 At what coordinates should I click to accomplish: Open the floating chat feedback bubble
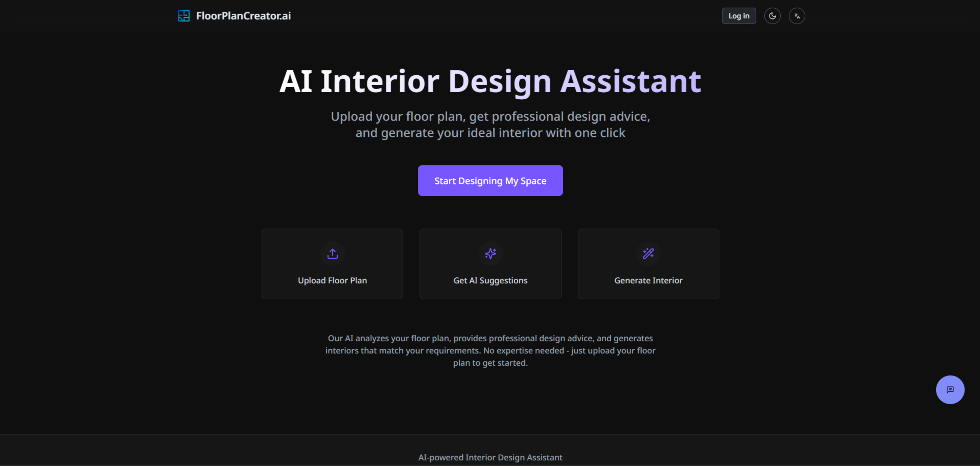point(950,389)
